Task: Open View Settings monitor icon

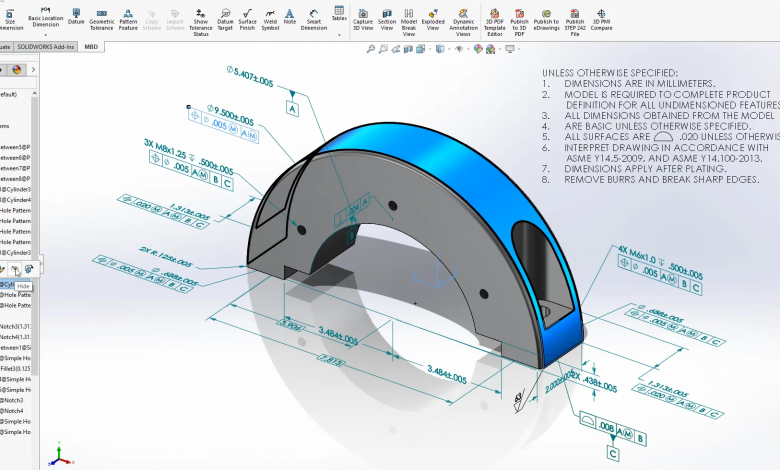Action: (x=510, y=49)
